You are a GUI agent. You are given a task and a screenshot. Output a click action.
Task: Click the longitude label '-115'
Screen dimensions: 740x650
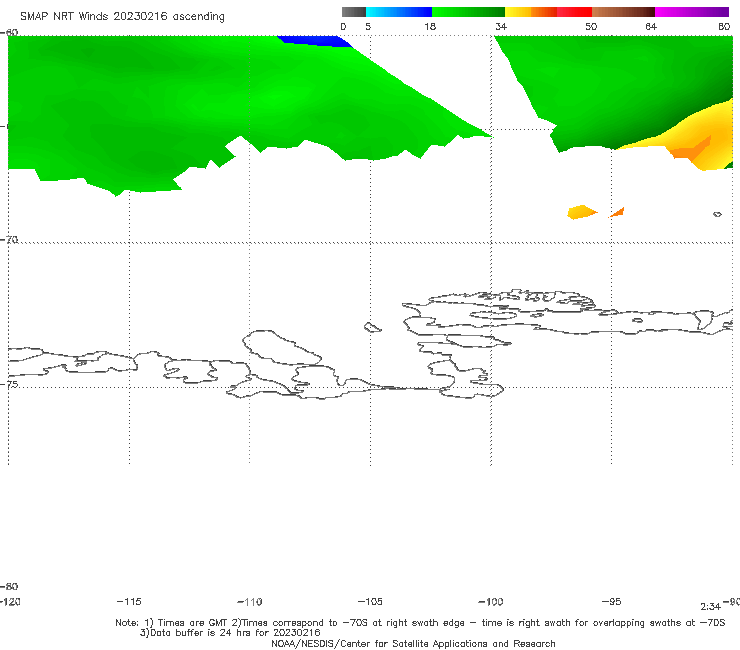pos(129,602)
